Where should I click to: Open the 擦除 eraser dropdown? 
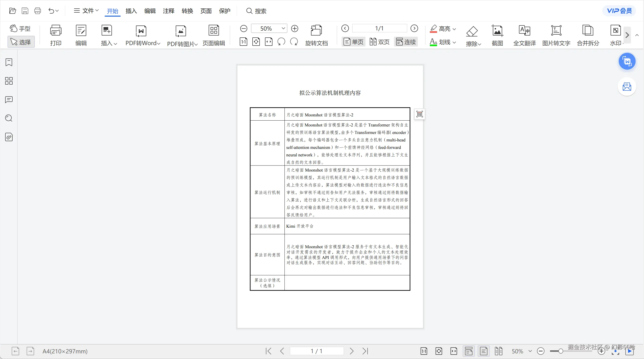[x=473, y=36]
